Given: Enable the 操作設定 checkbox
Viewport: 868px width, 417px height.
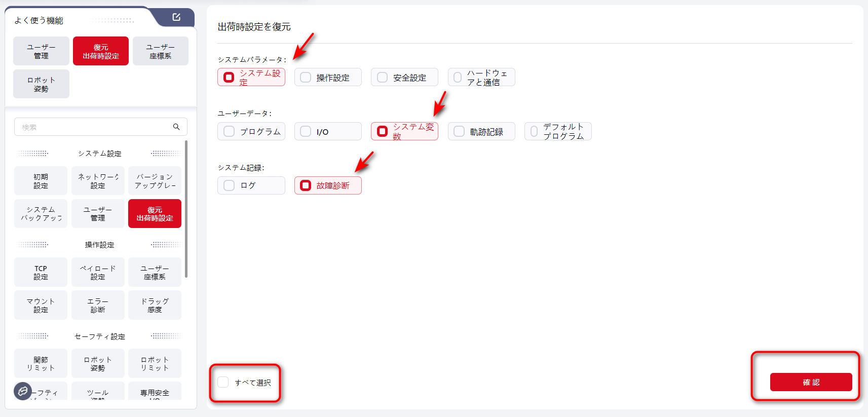Looking at the screenshot, I should [306, 78].
